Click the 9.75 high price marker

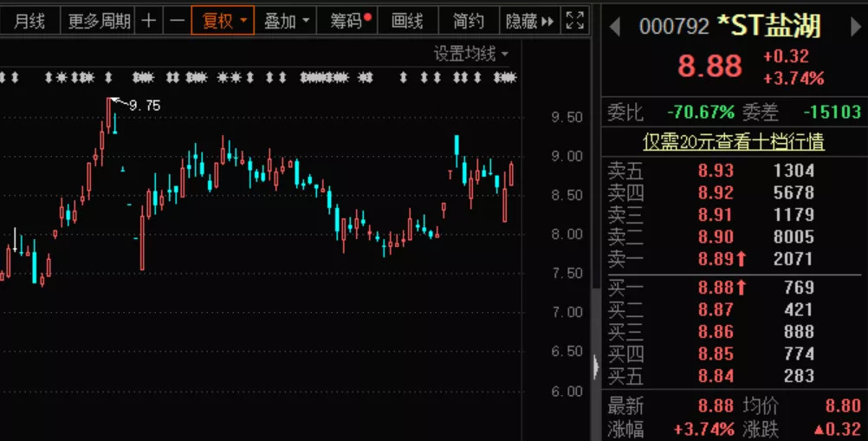(144, 105)
